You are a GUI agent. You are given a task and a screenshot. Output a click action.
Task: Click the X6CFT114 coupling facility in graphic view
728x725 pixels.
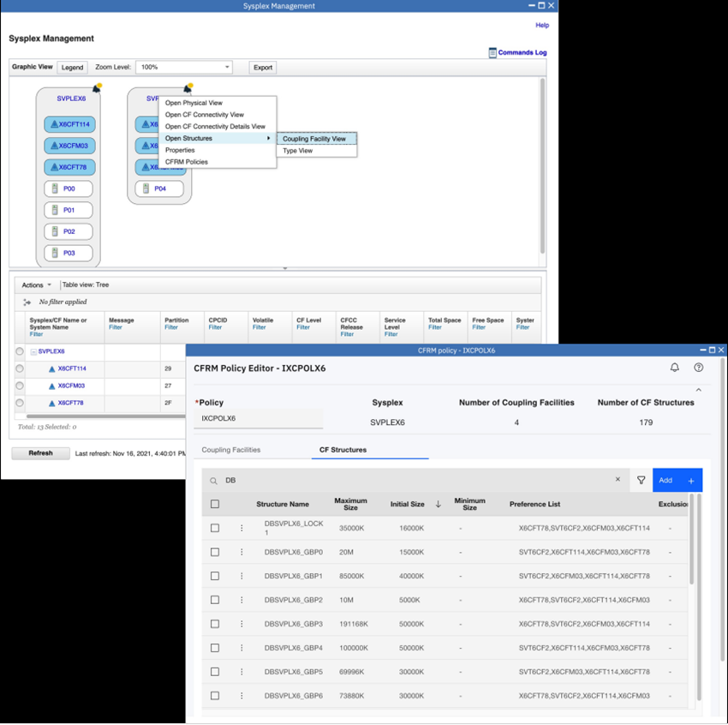69,124
